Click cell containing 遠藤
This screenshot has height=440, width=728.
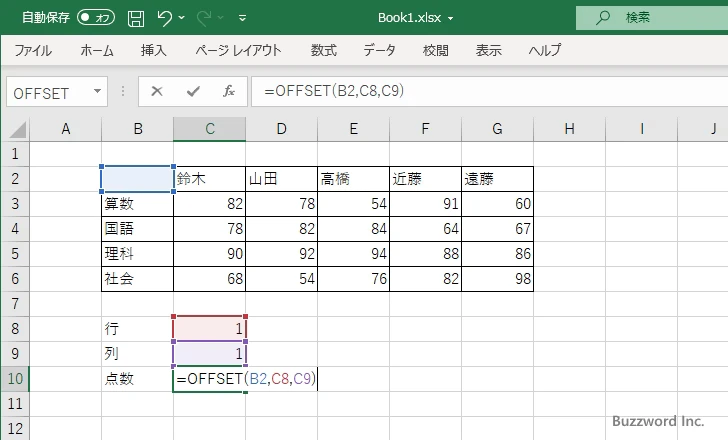tap(497, 179)
